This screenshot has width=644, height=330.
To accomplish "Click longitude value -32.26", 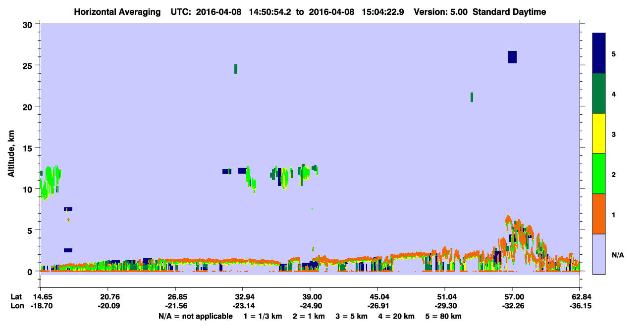I will coord(512,306).
